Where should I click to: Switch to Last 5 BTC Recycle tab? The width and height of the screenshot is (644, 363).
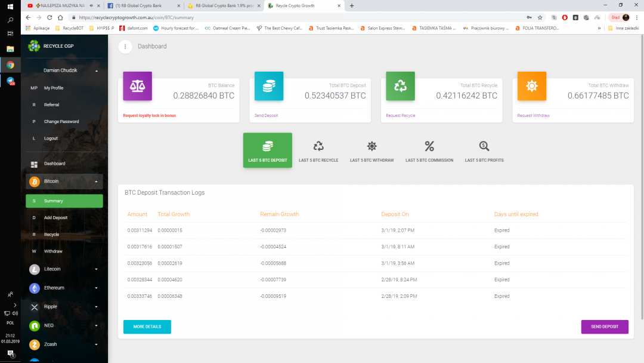click(x=318, y=152)
